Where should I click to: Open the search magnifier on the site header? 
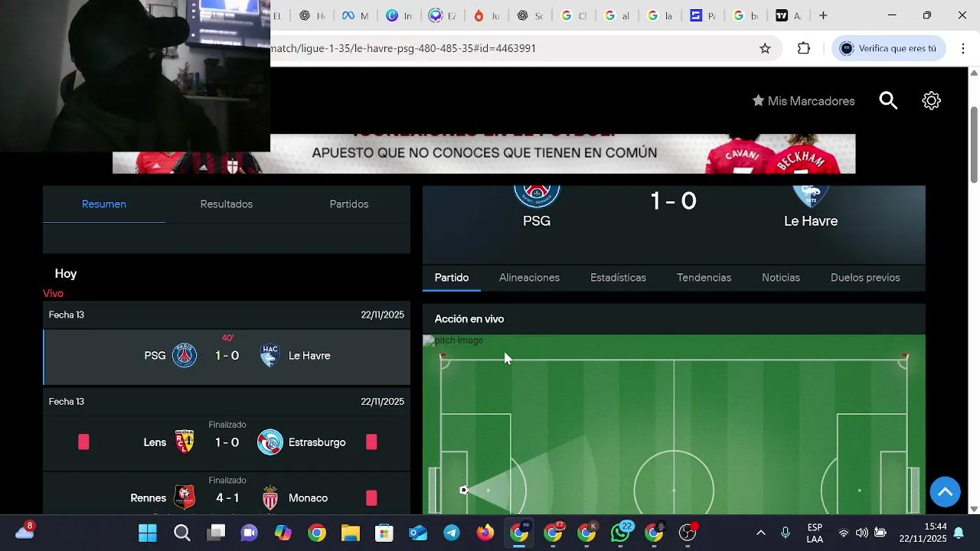coord(888,100)
